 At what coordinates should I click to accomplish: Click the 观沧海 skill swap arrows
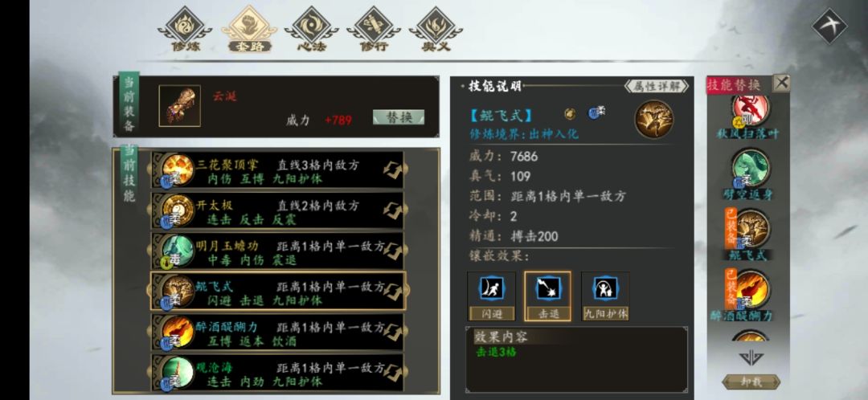point(393,373)
